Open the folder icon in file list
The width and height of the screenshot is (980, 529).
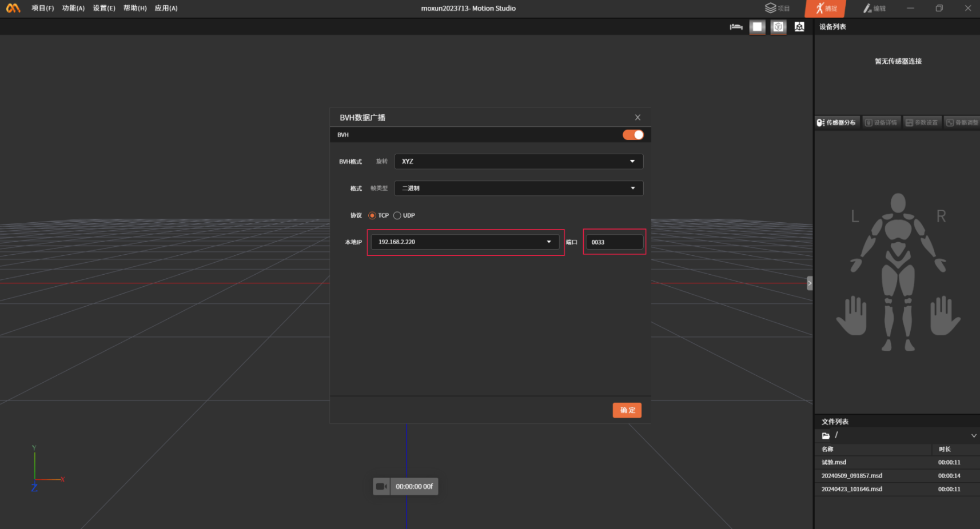pos(826,436)
